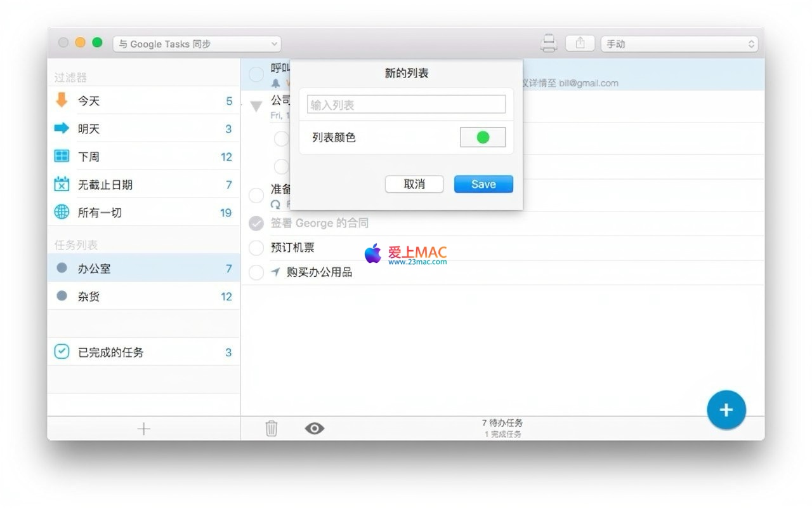Click the 取消 button in dialog
The image size is (812, 508).
pos(414,184)
